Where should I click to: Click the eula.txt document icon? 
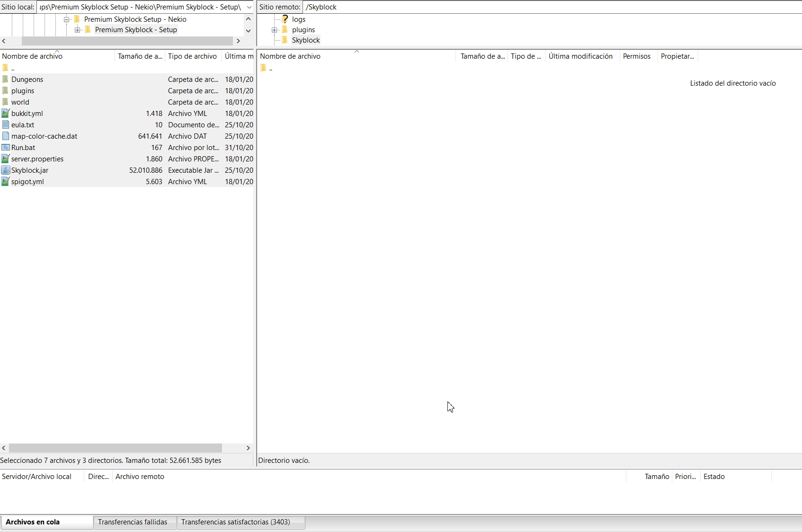[6, 125]
